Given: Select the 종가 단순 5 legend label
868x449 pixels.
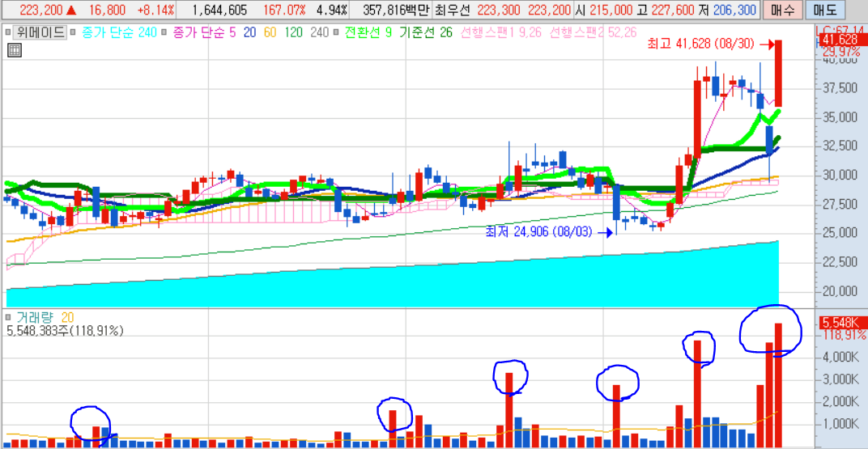Looking at the screenshot, I should (x=204, y=33).
